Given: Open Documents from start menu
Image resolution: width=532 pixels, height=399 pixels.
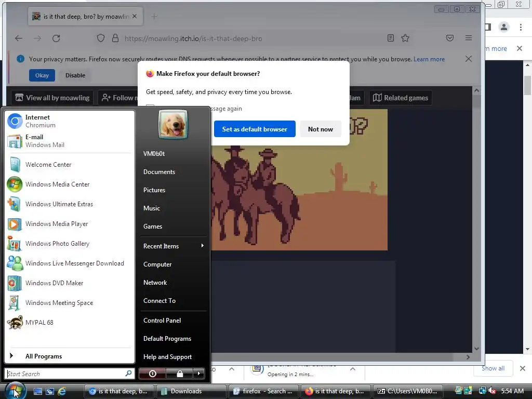Looking at the screenshot, I should coord(159,172).
